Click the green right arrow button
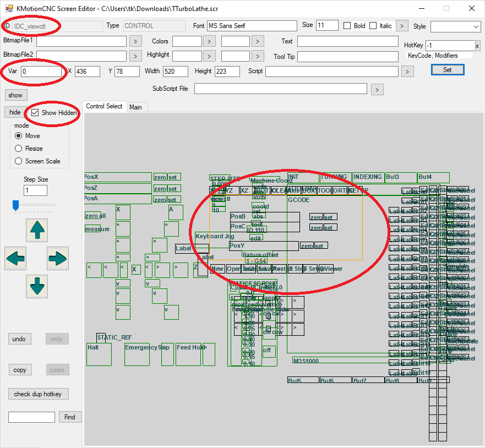 click(x=58, y=258)
